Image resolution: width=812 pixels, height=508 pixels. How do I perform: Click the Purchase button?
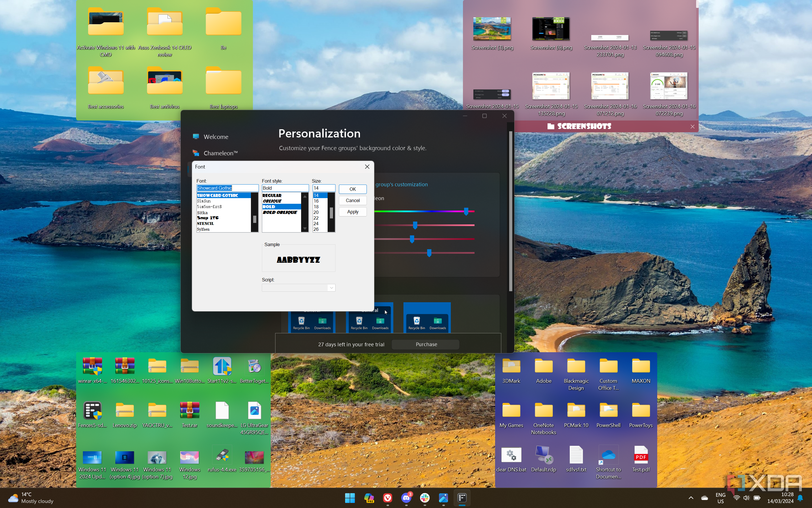pyautogui.click(x=426, y=344)
